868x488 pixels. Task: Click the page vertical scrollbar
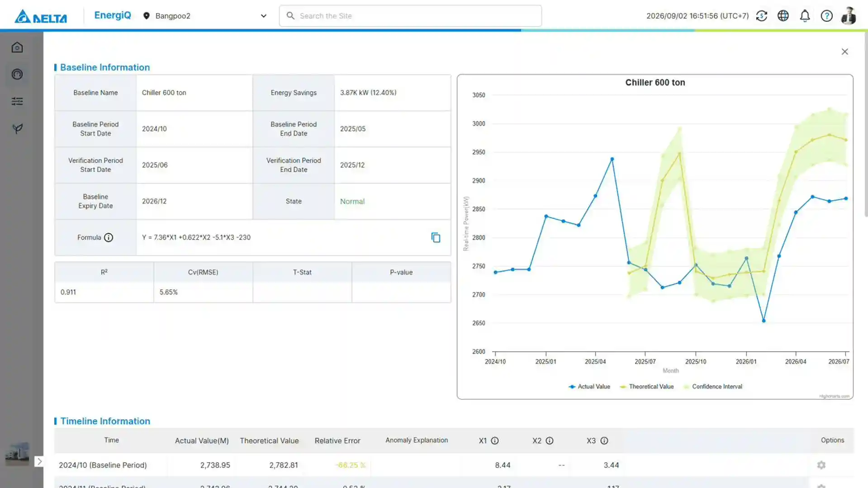pyautogui.click(x=865, y=124)
